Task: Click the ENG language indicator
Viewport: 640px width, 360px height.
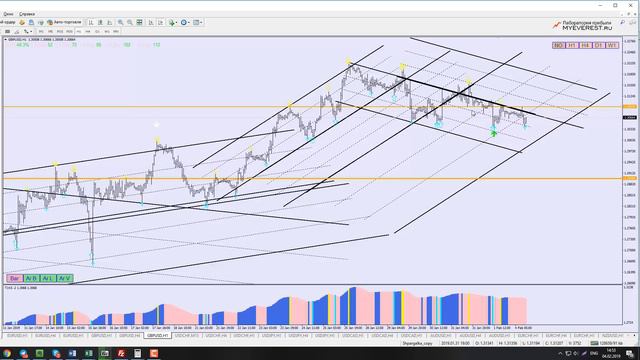Action: [x=594, y=353]
